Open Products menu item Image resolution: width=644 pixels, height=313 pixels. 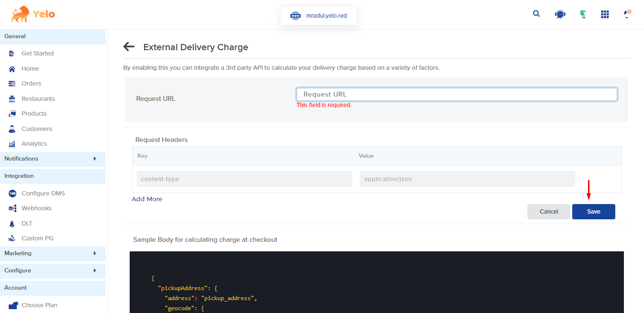tap(34, 114)
